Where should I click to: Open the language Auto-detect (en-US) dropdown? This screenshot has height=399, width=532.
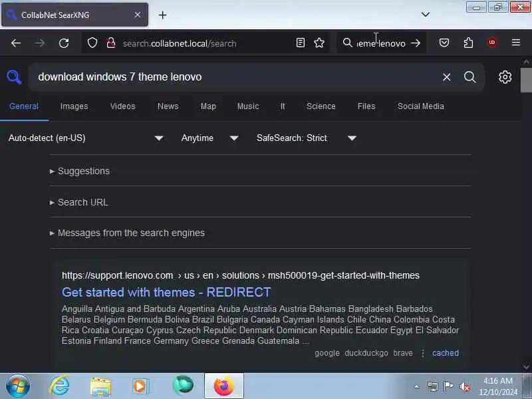pos(86,138)
